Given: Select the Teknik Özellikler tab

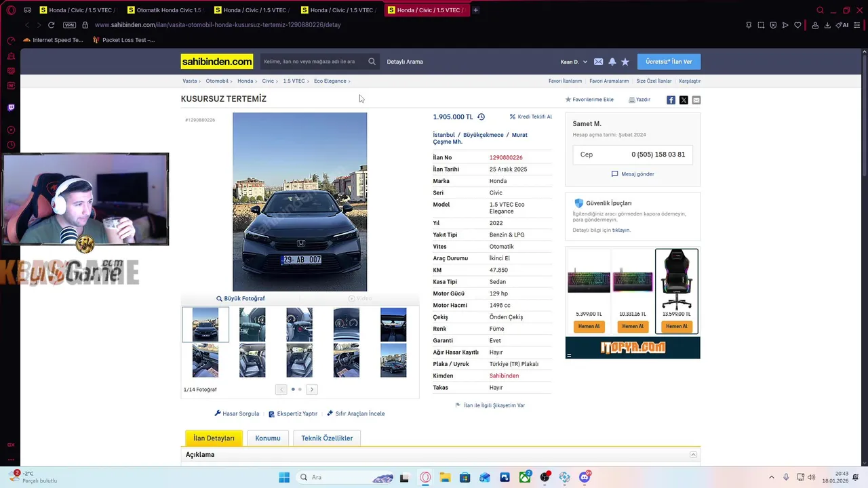Looking at the screenshot, I should click(x=327, y=438).
